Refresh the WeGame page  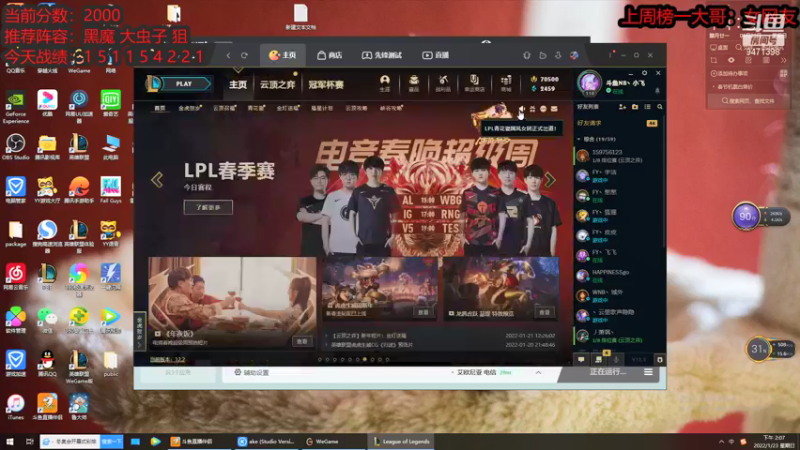(x=244, y=55)
